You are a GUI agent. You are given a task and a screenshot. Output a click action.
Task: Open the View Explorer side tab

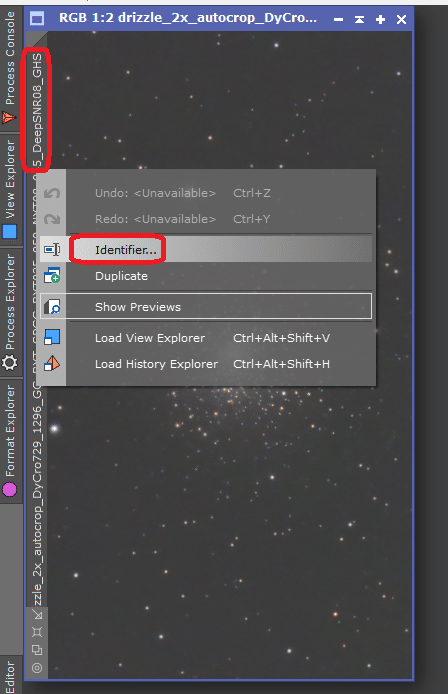point(10,189)
